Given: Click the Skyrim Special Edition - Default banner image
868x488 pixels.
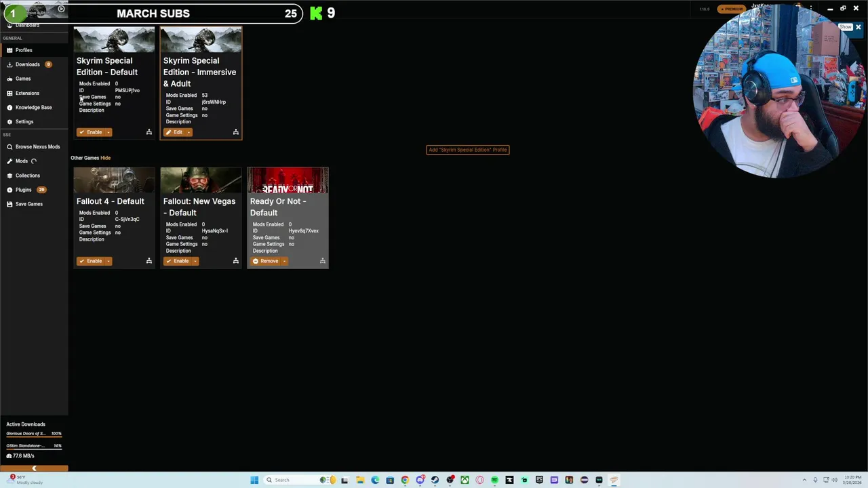Looking at the screenshot, I should (114, 40).
